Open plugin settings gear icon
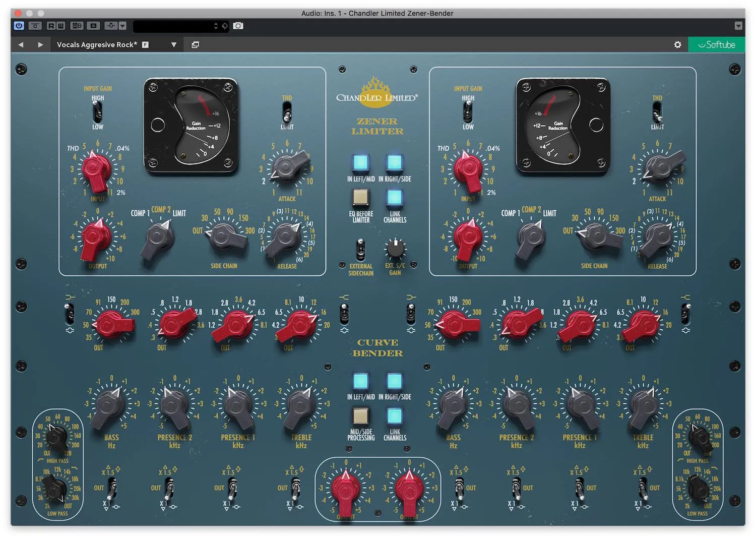The width and height of the screenshot is (756, 539). tap(677, 45)
